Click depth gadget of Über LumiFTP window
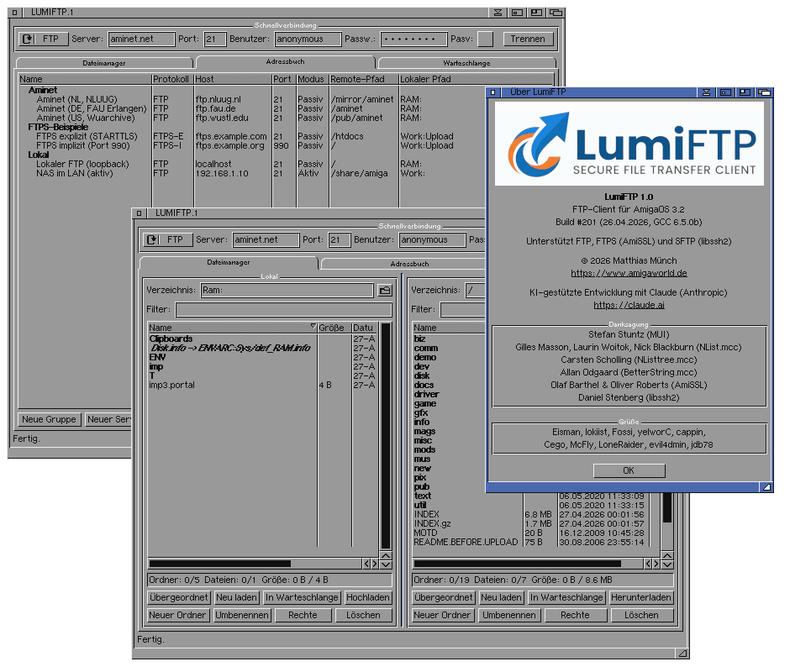 click(765, 92)
